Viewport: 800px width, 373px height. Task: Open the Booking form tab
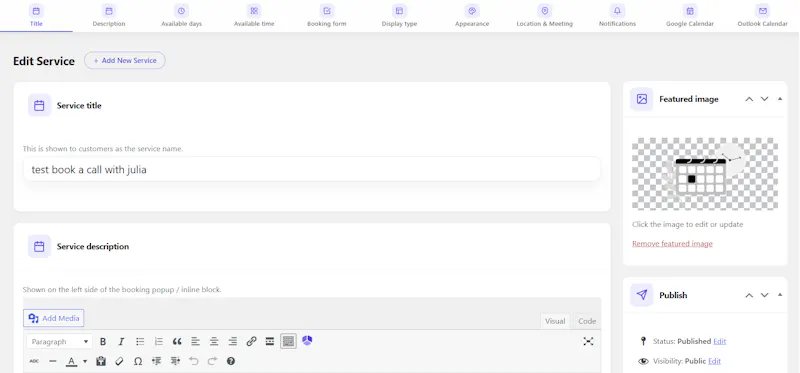[327, 16]
